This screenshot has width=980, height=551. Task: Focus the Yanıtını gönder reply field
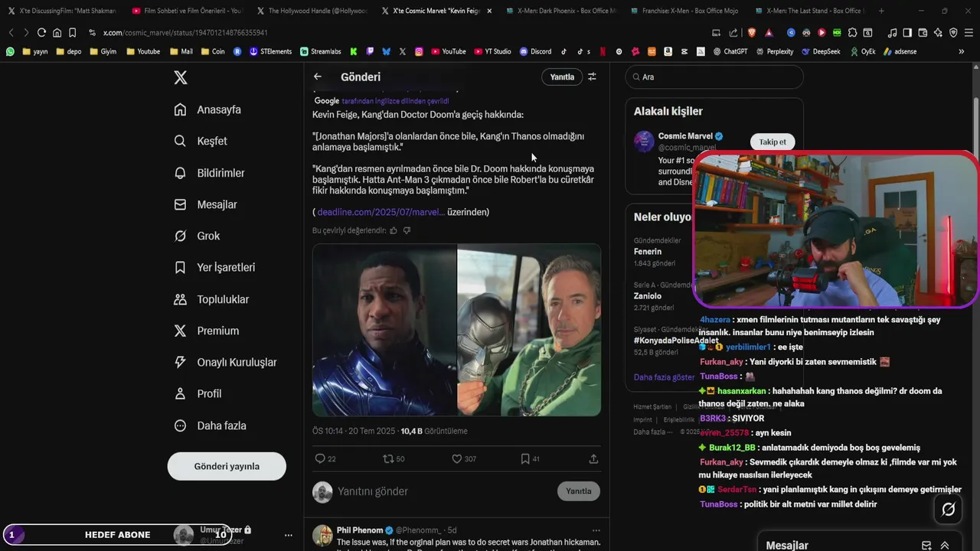point(444,491)
